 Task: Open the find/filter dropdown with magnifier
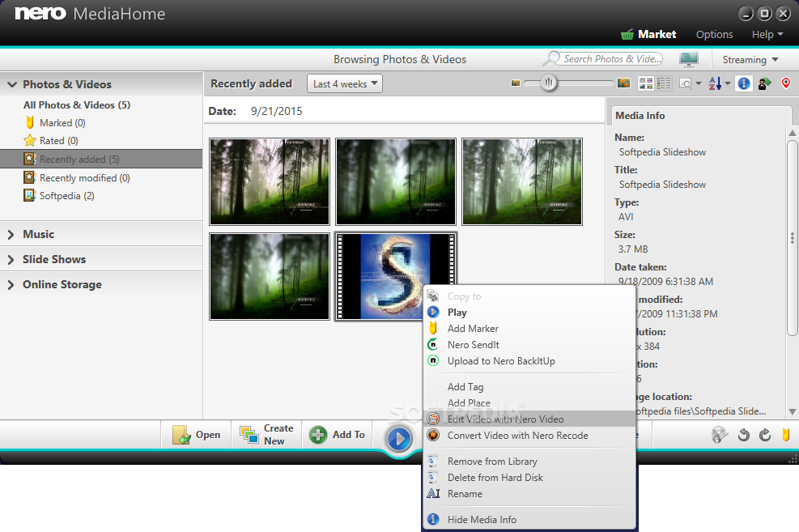point(691,83)
